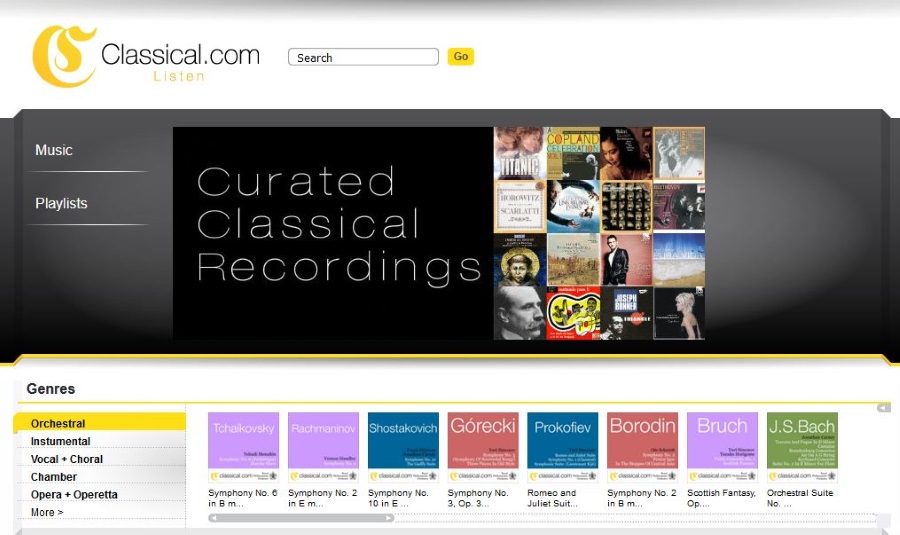Click 'Symphony No. 2 in E m...' title
The height and width of the screenshot is (535, 900).
(323, 498)
